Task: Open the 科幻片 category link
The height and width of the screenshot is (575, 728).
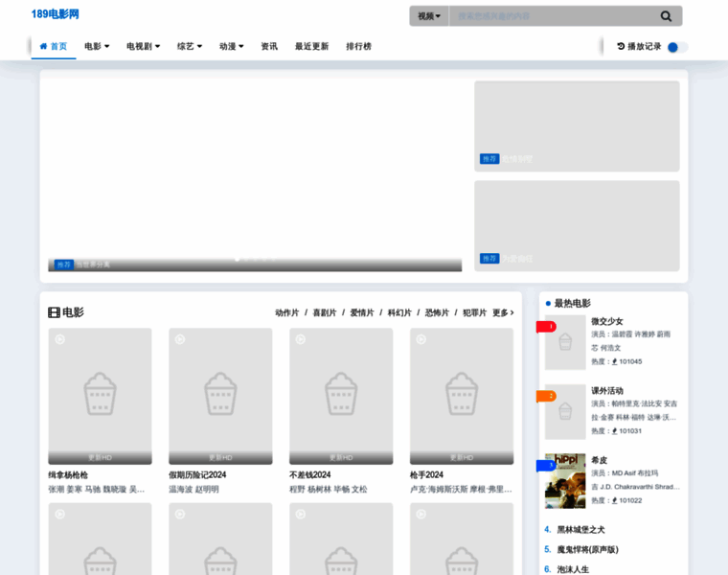Action: click(x=399, y=312)
